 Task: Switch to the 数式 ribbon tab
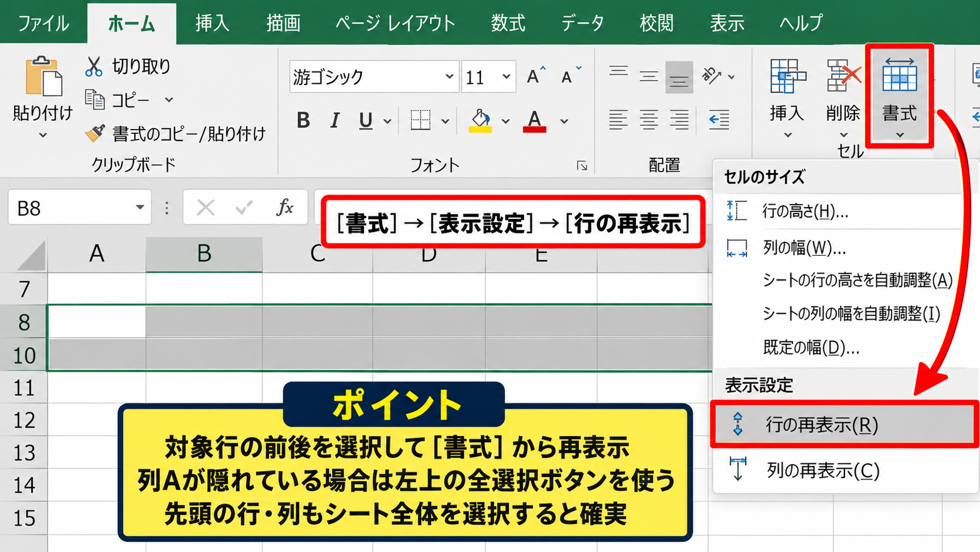tap(508, 23)
